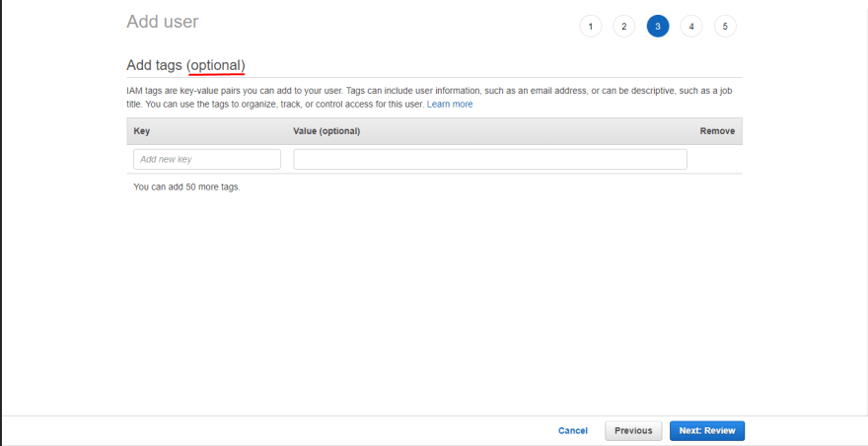
Task: Click the Remove column header
Action: (717, 131)
